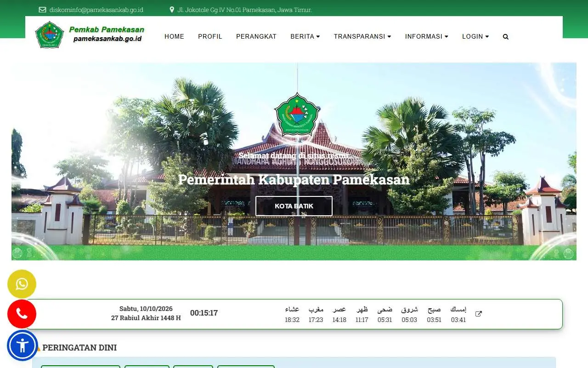Viewport: 588px width, 368px height.
Task: Open prayer schedule external link icon
Action: [479, 314]
